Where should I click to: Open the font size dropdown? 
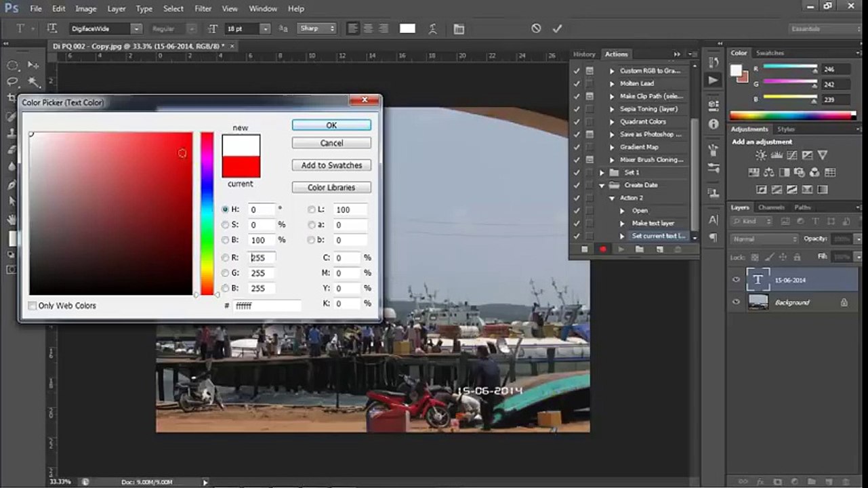tap(265, 28)
